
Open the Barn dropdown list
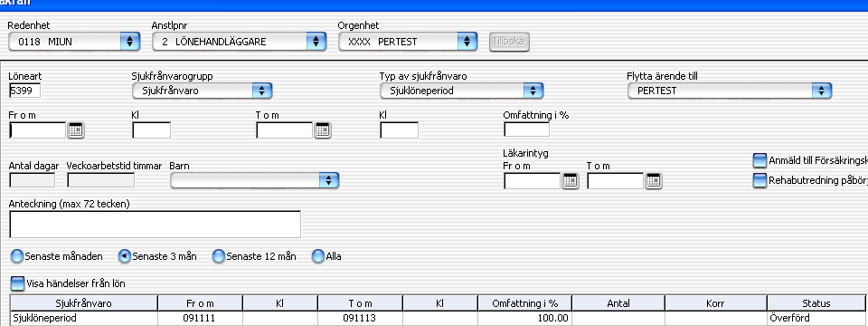pyautogui.click(x=255, y=180)
